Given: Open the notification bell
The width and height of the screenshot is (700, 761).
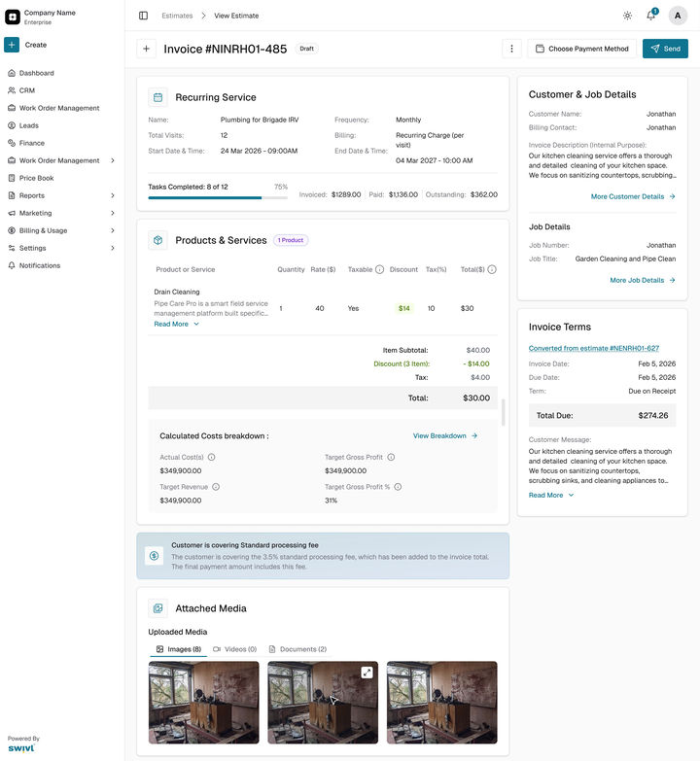Looking at the screenshot, I should tap(651, 15).
